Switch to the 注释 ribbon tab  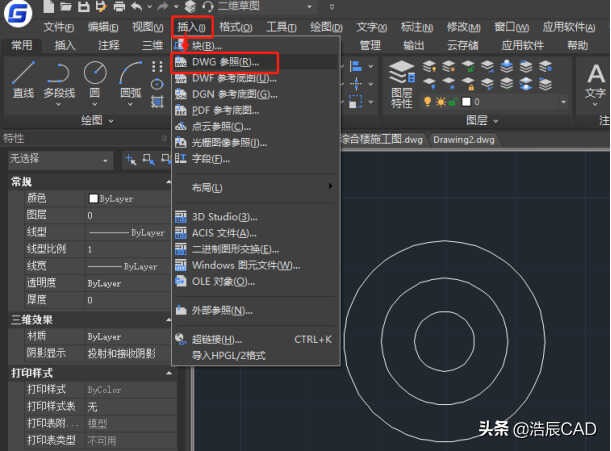pos(109,45)
